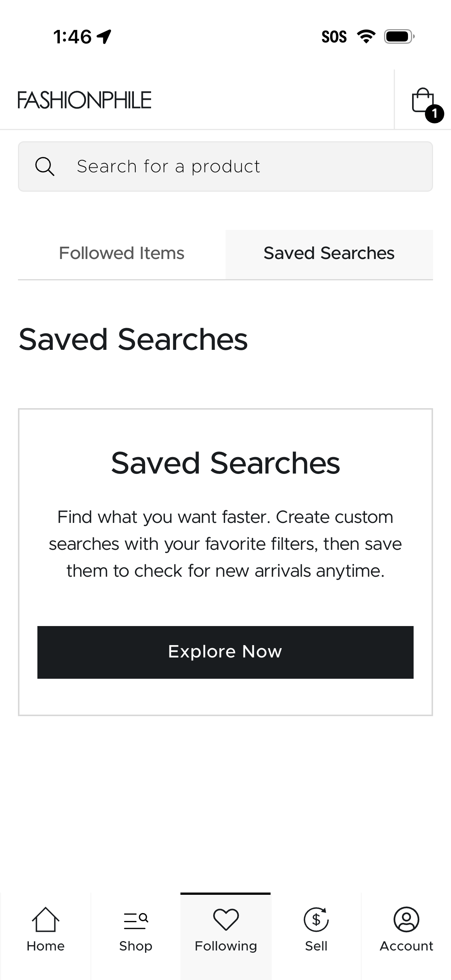The image size is (451, 980).
Task: Tap the battery indicator
Action: (x=398, y=36)
